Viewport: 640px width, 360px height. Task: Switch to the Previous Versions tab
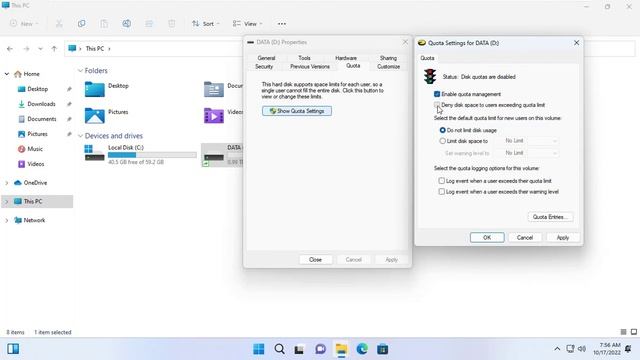pos(310,67)
